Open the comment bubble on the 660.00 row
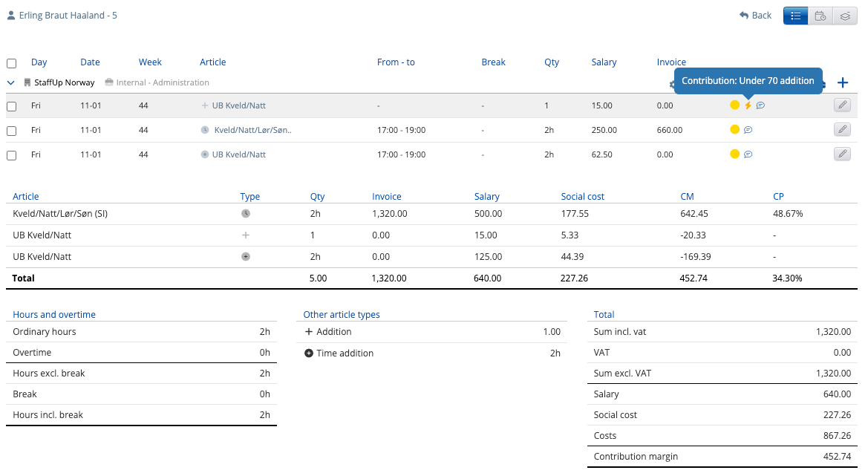Image resolution: width=868 pixels, height=476 pixels. coord(748,130)
